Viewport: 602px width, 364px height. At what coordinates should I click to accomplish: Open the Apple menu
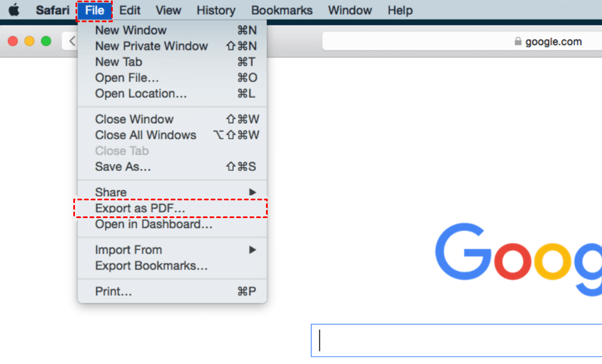pyautogui.click(x=14, y=10)
